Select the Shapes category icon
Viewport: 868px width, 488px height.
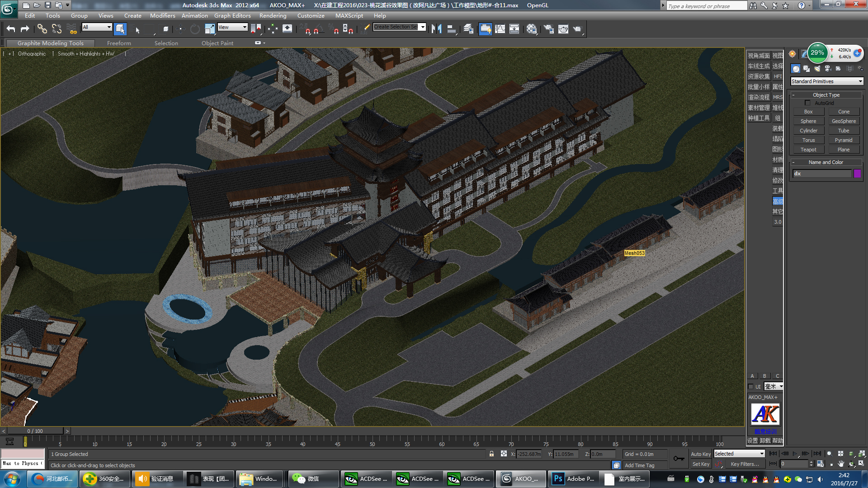[x=807, y=69]
